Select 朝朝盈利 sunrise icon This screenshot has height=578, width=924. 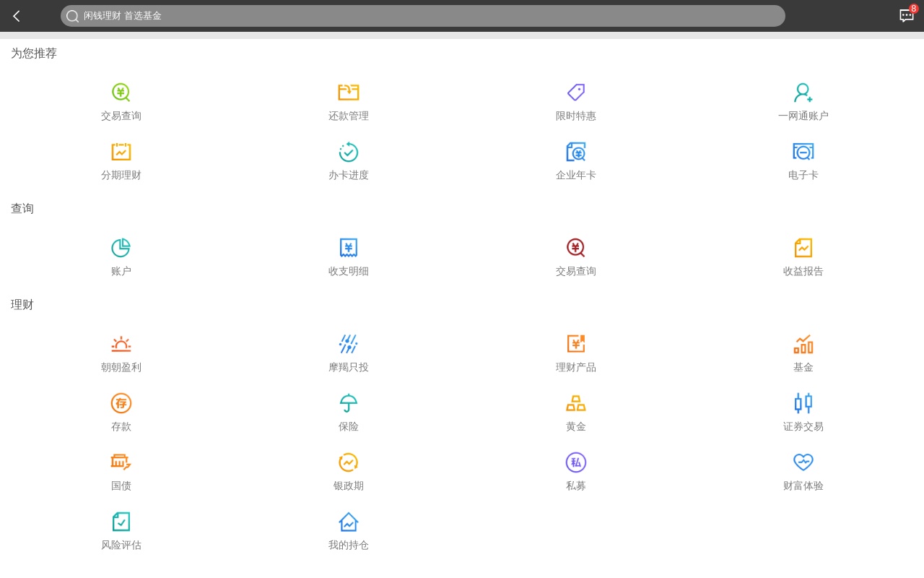(121, 344)
